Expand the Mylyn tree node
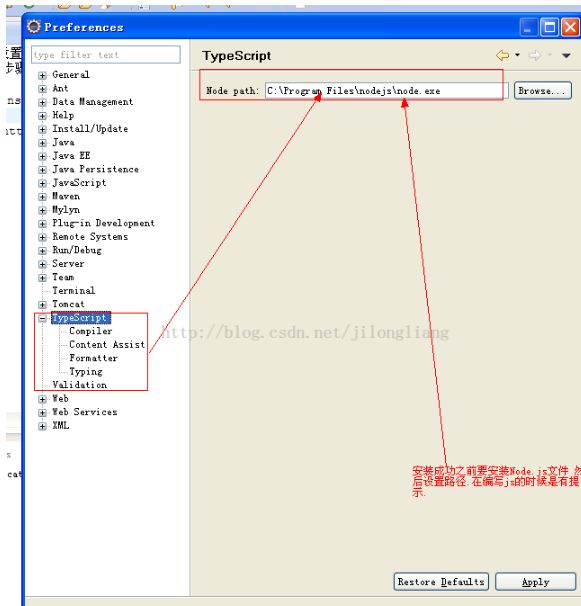Viewport: 581px width, 606px height. point(43,210)
